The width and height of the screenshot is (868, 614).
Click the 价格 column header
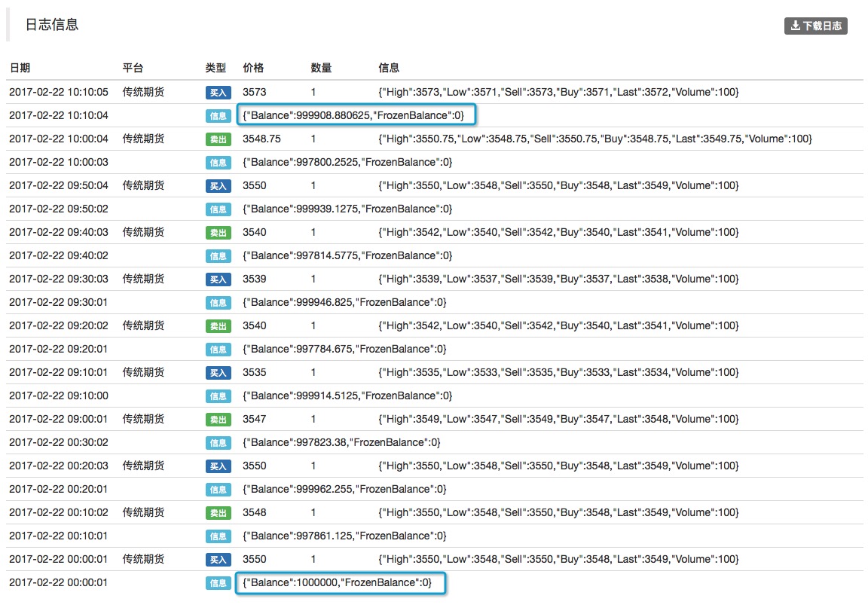tap(253, 68)
